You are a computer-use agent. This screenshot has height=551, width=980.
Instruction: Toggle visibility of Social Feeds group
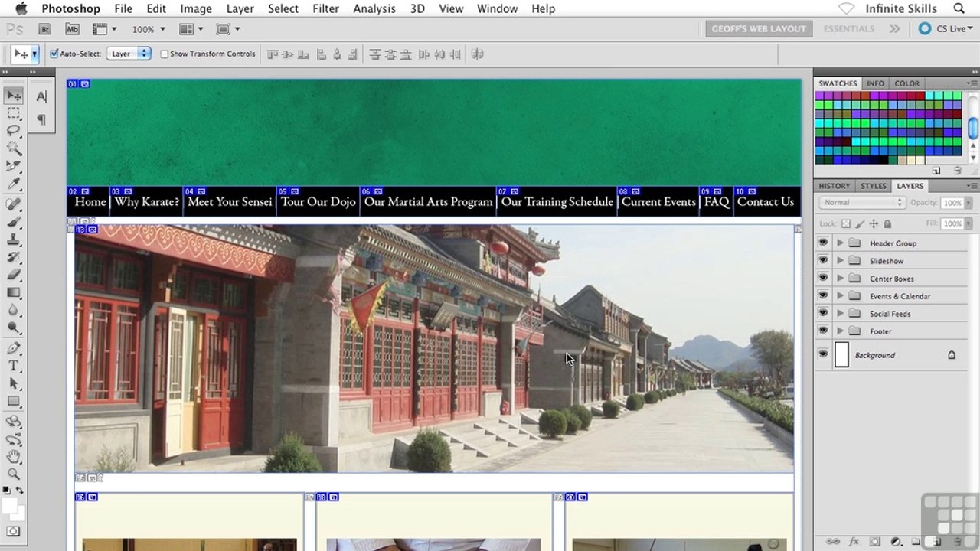pyautogui.click(x=823, y=314)
